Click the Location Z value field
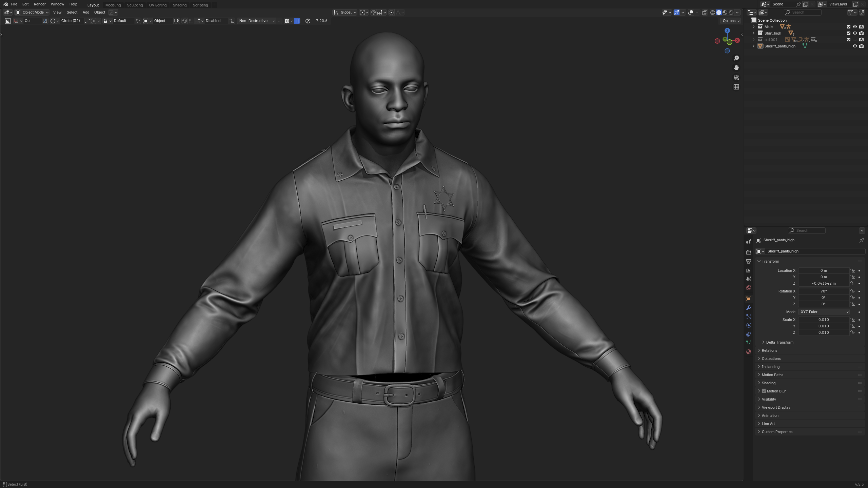 824,283
